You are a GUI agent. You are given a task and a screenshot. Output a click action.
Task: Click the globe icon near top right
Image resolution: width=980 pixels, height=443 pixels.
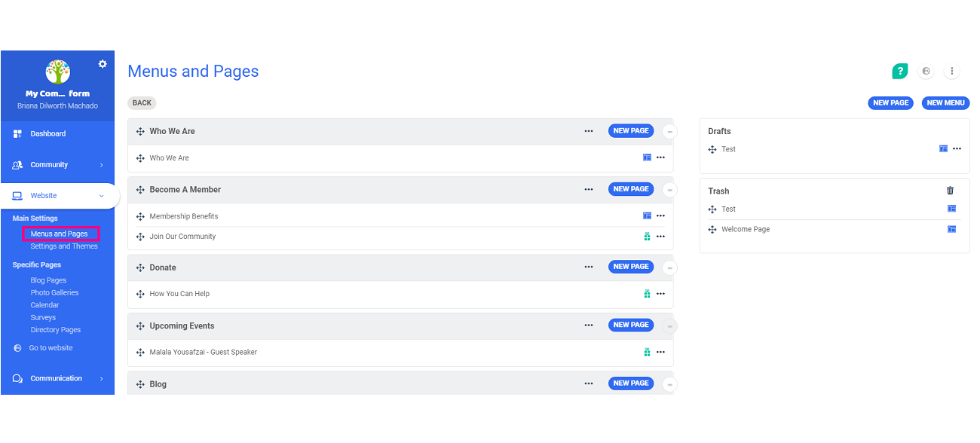pos(926,71)
